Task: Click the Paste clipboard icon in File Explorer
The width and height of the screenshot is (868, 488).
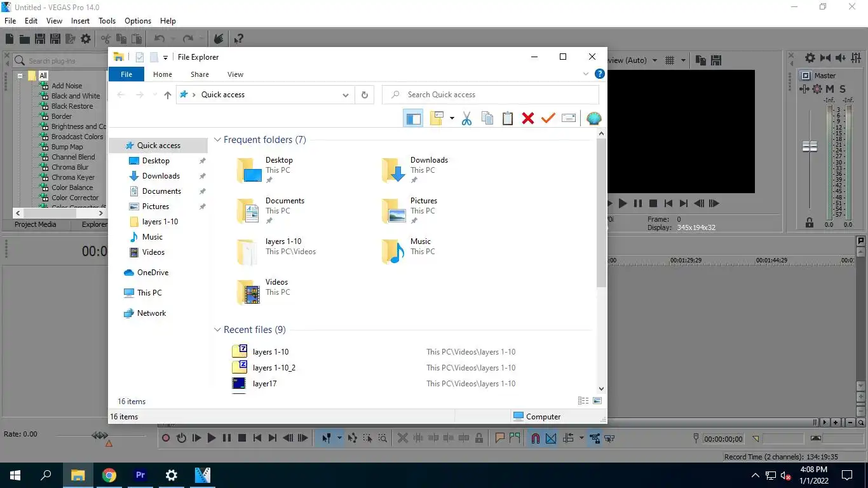Action: (508, 118)
